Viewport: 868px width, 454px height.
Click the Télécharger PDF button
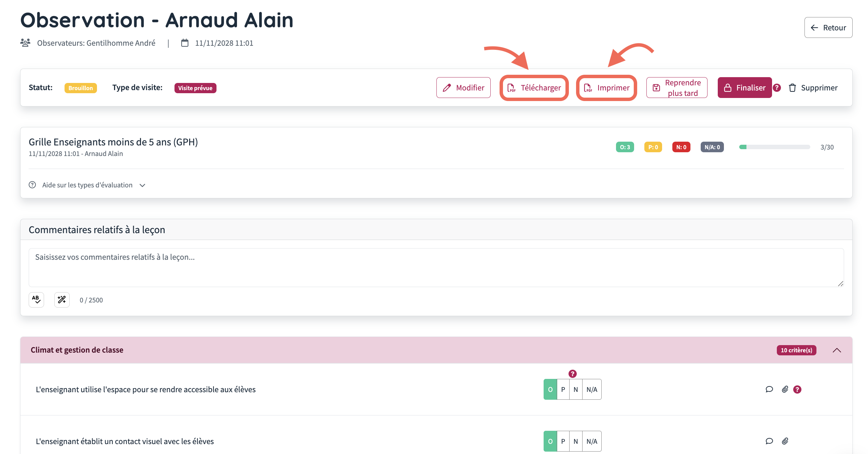click(534, 88)
